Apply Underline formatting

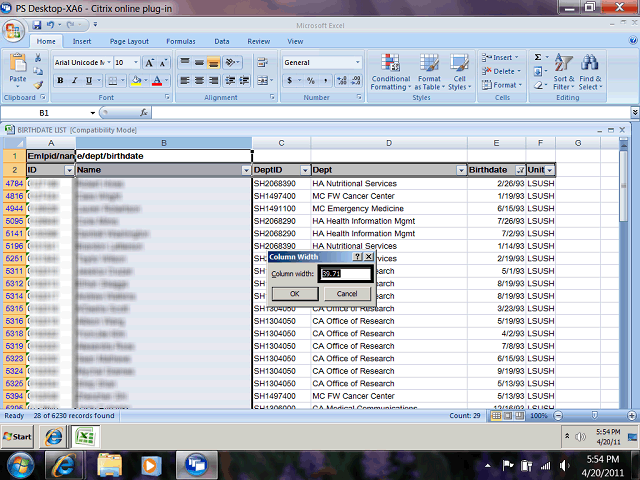(x=89, y=80)
